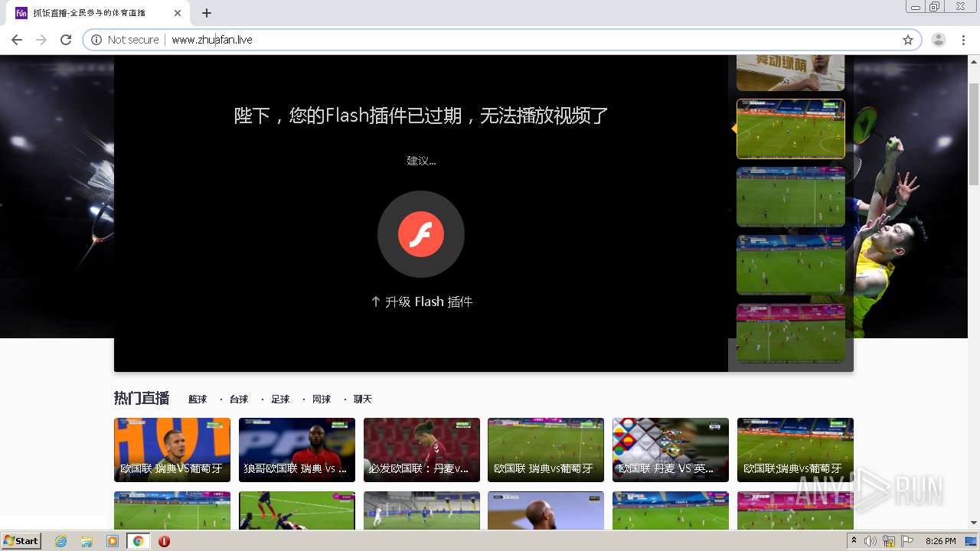This screenshot has width=980, height=551.
Task: Open the media player taskbar icon
Action: [x=113, y=541]
